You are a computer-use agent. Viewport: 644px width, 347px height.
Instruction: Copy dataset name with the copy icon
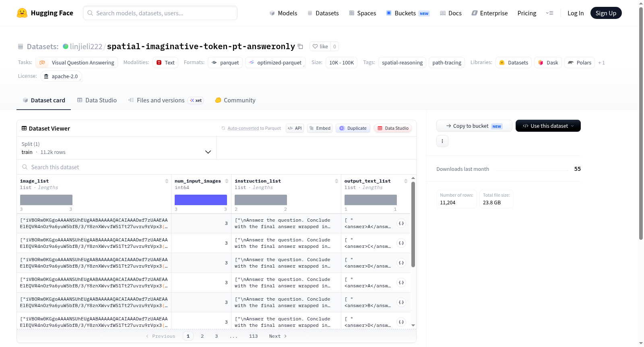pyautogui.click(x=300, y=46)
